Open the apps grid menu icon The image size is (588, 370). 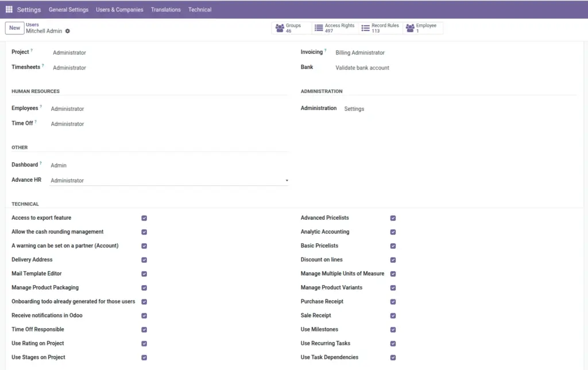(9, 9)
